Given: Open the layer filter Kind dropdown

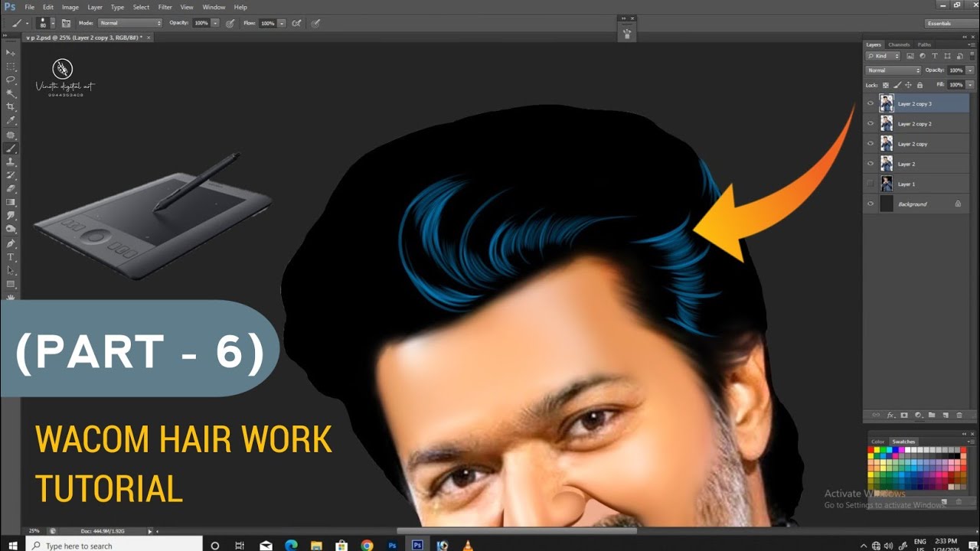Looking at the screenshot, I should 883,56.
